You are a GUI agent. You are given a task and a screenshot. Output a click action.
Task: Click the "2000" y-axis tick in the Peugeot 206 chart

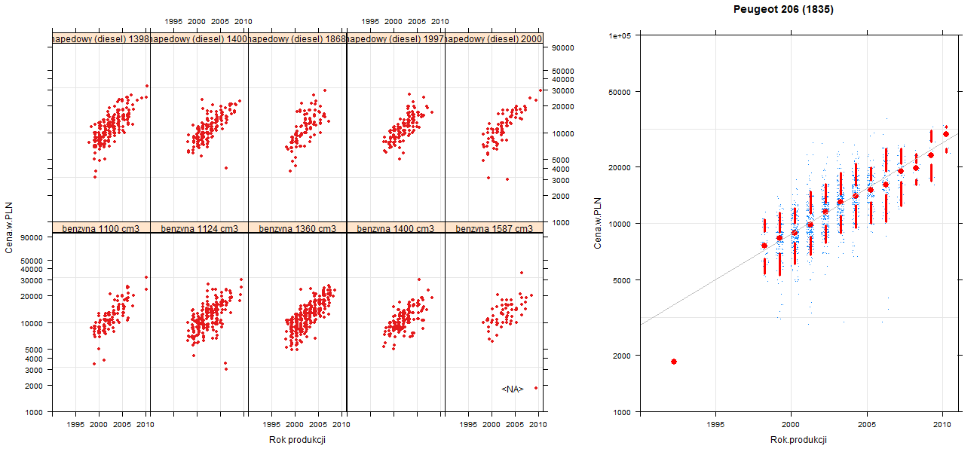623,355
